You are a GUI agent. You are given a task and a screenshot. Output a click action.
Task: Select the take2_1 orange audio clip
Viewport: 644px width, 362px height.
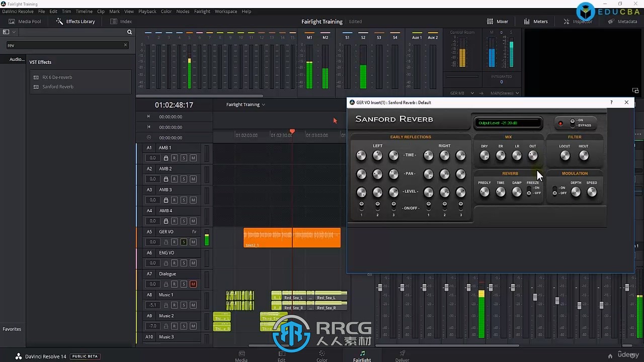pyautogui.click(x=292, y=238)
